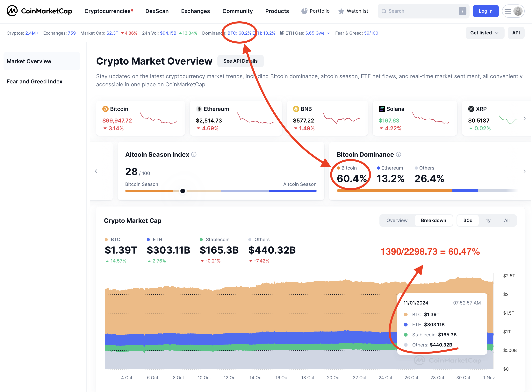Open the Products menu

click(x=277, y=11)
